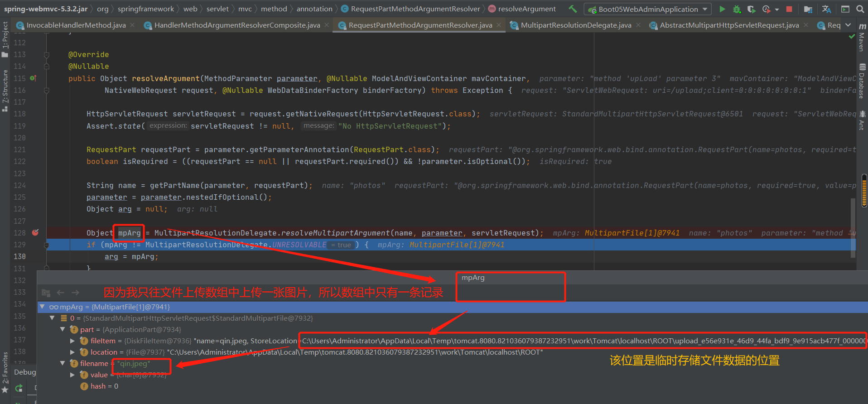
Task: Close the InvocableHandlerMethod.java tab
Action: [x=132, y=25]
